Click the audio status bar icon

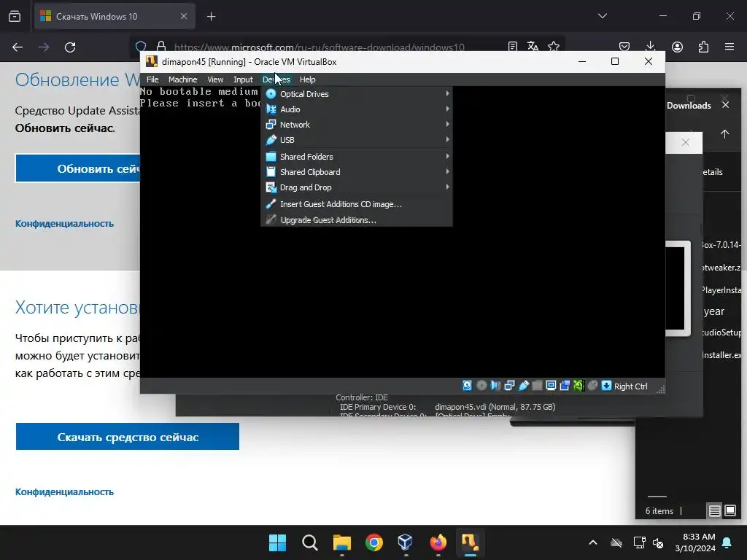click(495, 386)
